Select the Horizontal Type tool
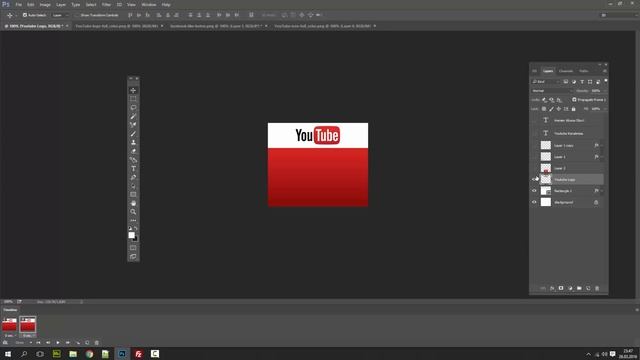640x360 pixels. [133, 169]
